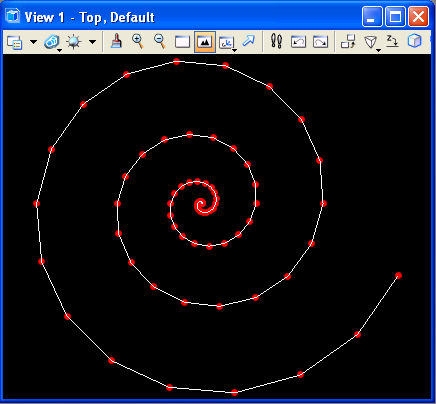The height and width of the screenshot is (404, 436).
Task: Select the Copy View tool
Action: point(348,42)
